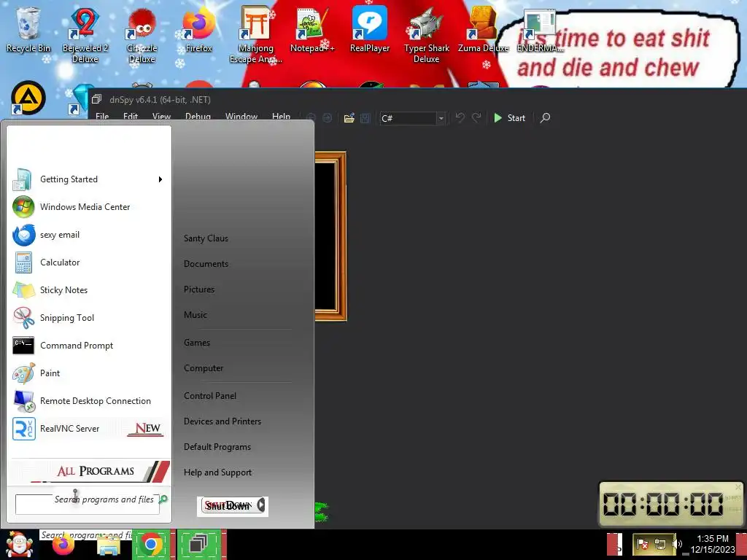Click the Santa Start button on taskbar
This screenshot has width=747, height=560.
pyautogui.click(x=18, y=544)
